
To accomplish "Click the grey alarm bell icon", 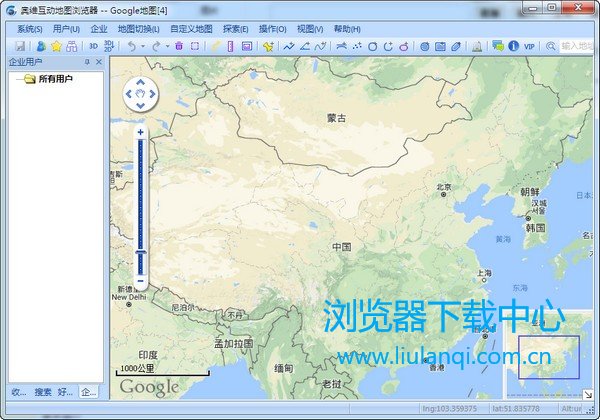I will [x=476, y=46].
